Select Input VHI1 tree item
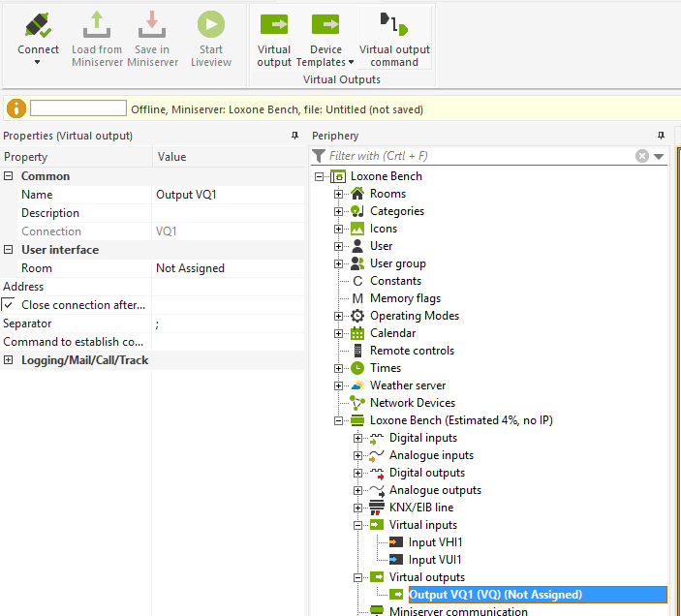Image resolution: width=681 pixels, height=616 pixels. tap(434, 542)
